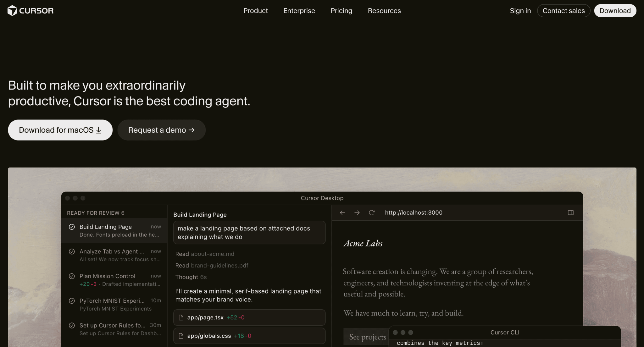Click file icon beside app/page.tsx
Viewport: 644px width, 347px height.
point(181,318)
